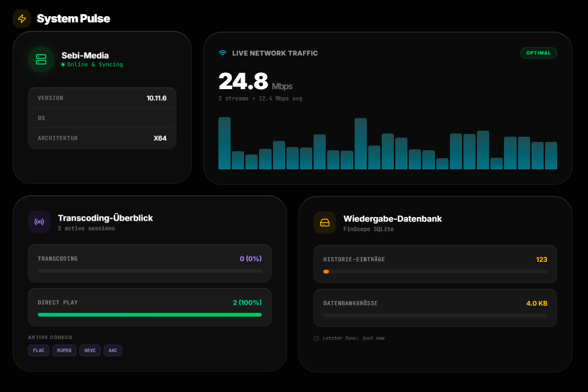This screenshot has height=392, width=588.
Task: Click the wifi icon next to Live Network Traffic
Action: (x=223, y=53)
